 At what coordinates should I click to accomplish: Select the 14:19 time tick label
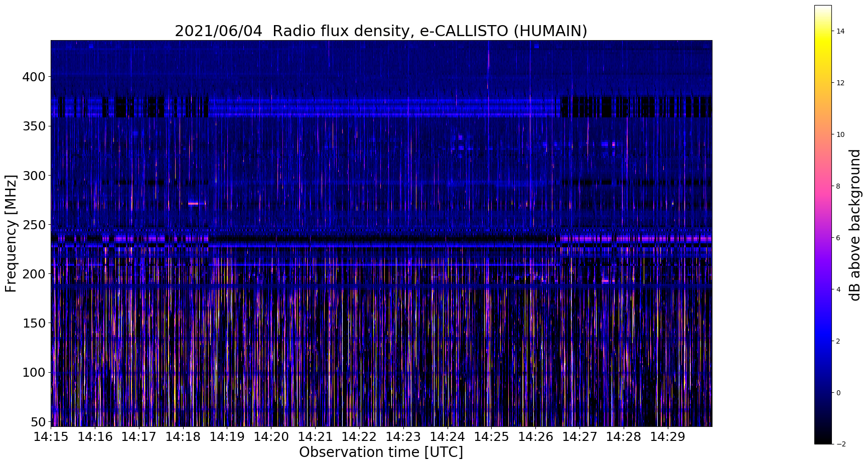click(x=227, y=436)
